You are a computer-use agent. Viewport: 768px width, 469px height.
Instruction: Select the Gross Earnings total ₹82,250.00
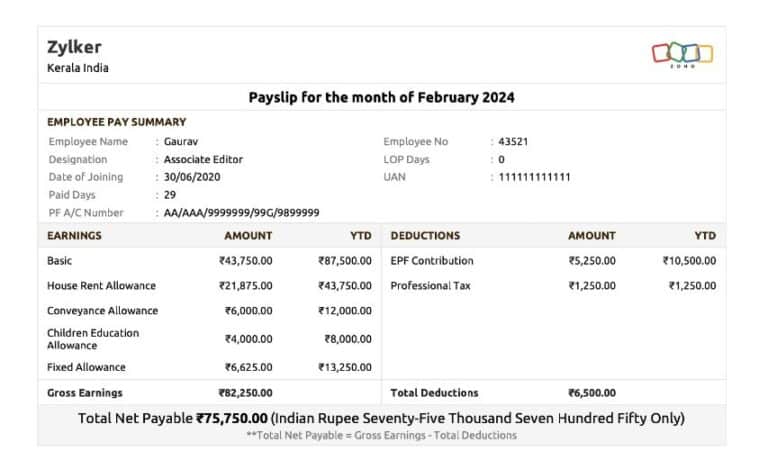(245, 393)
